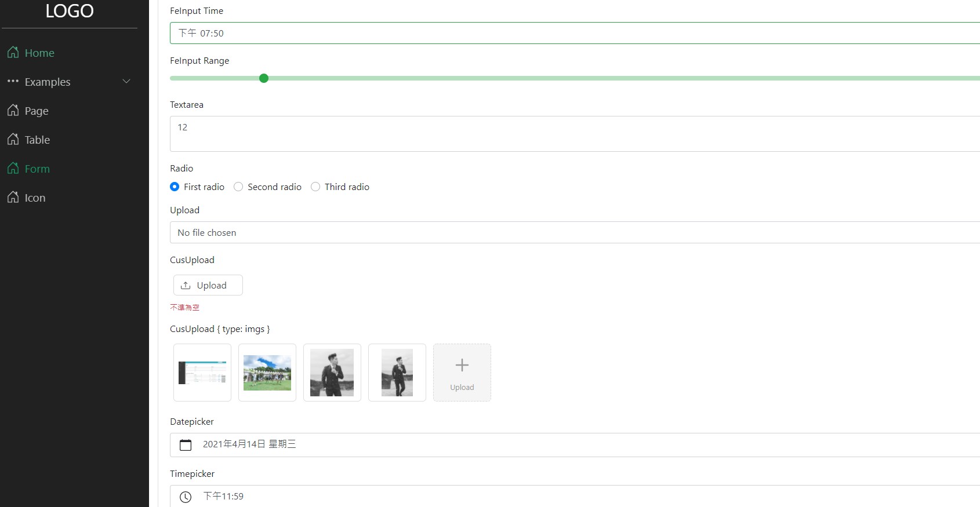Click the FeInput Range slider handle
This screenshot has height=507, width=980.
(264, 78)
